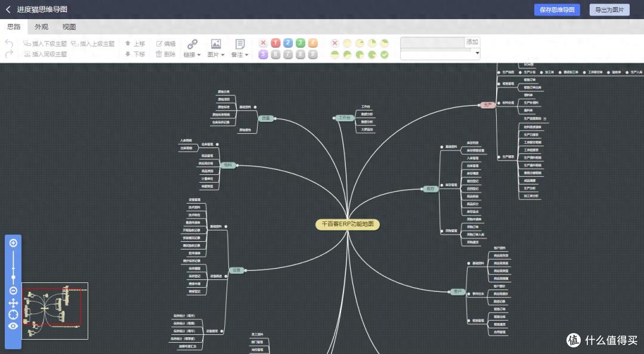The image size is (644, 354).
Task: Select the 工作台 main node
Action: tap(345, 118)
